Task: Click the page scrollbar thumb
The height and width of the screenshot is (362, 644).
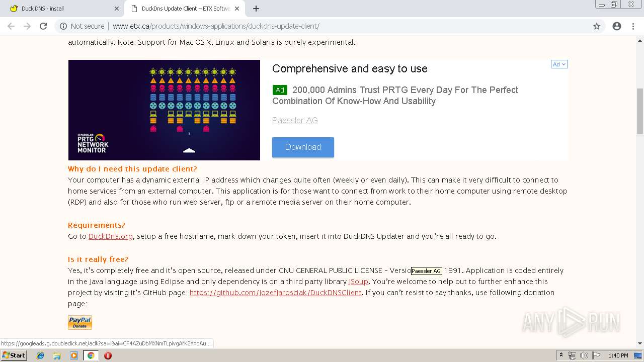Action: pos(640,111)
